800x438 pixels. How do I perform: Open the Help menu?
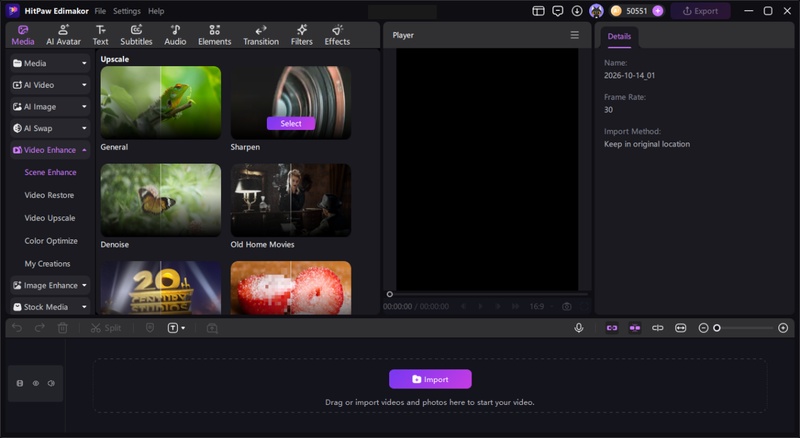[x=156, y=11]
